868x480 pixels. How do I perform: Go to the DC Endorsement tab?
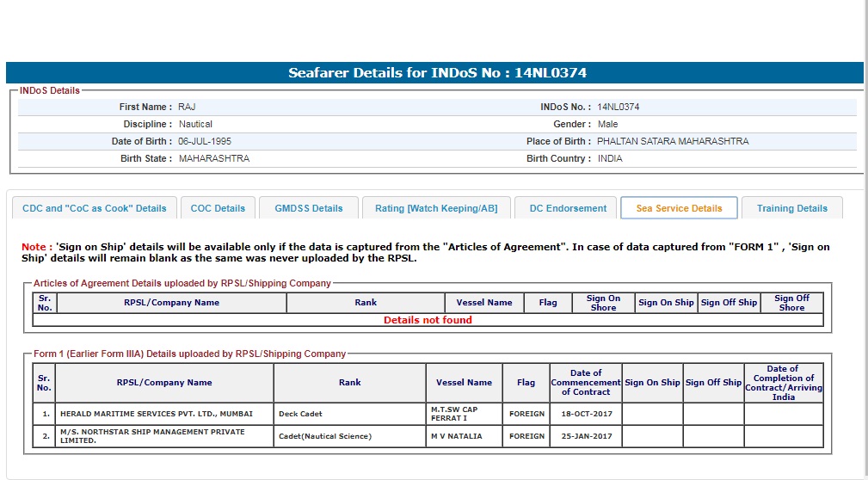[x=568, y=208]
